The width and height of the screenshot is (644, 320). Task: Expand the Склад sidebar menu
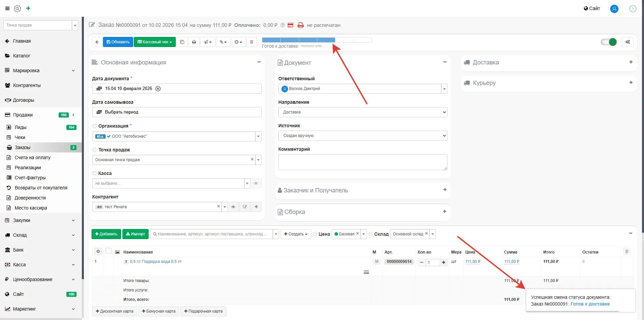tap(40, 235)
